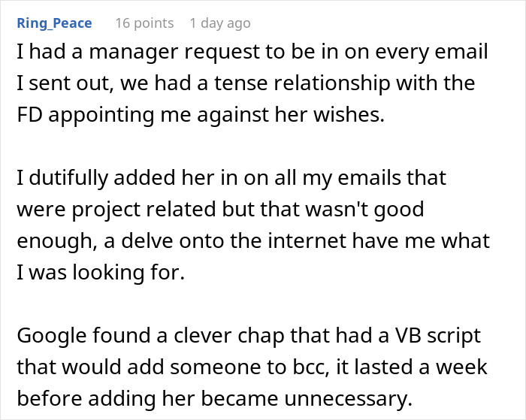Click the line 'FD appointing me against her wishes'
The image size is (526, 420).
point(201,114)
